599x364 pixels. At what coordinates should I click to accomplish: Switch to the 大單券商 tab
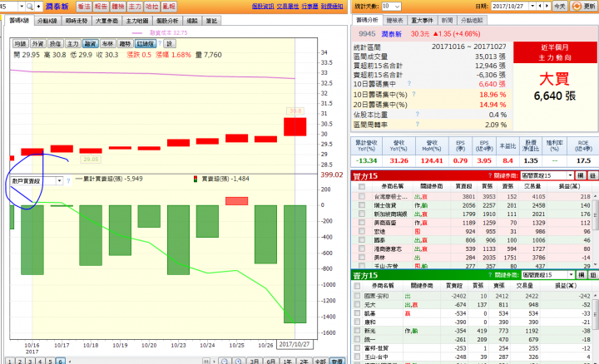[106, 21]
